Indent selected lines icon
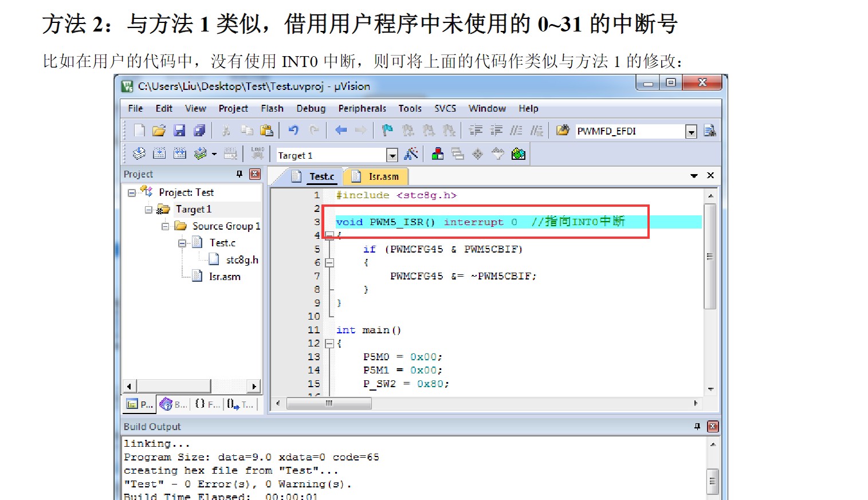This screenshot has width=868, height=500. coord(476,131)
